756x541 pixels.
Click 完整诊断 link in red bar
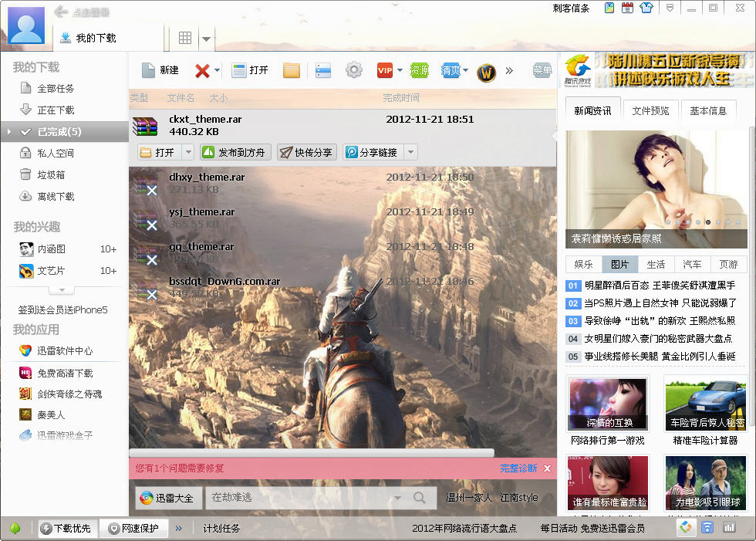click(x=518, y=468)
